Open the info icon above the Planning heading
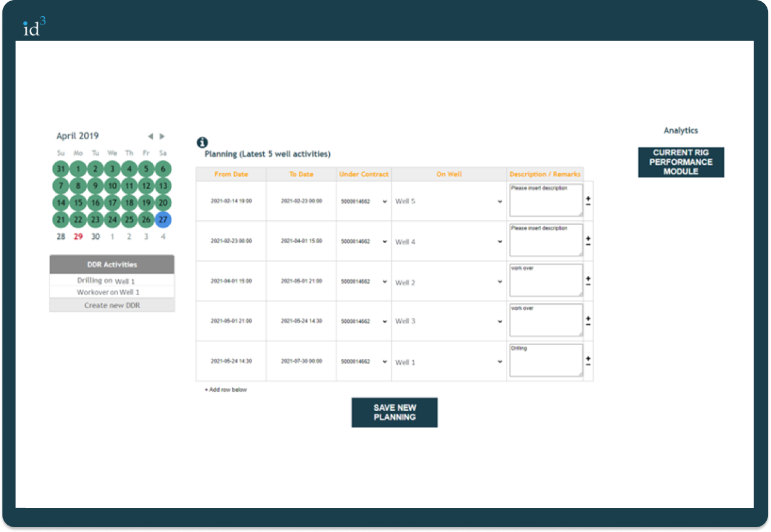The height and width of the screenshot is (532, 771). 202,143
